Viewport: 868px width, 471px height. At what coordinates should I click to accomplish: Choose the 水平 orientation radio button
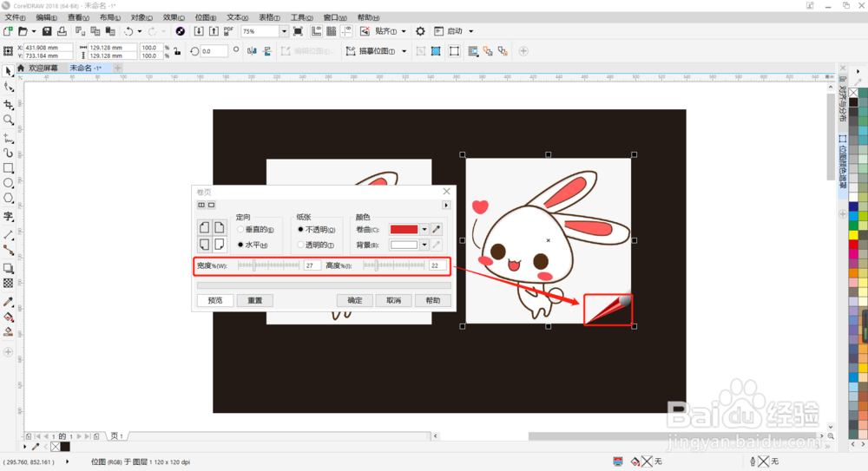(240, 245)
